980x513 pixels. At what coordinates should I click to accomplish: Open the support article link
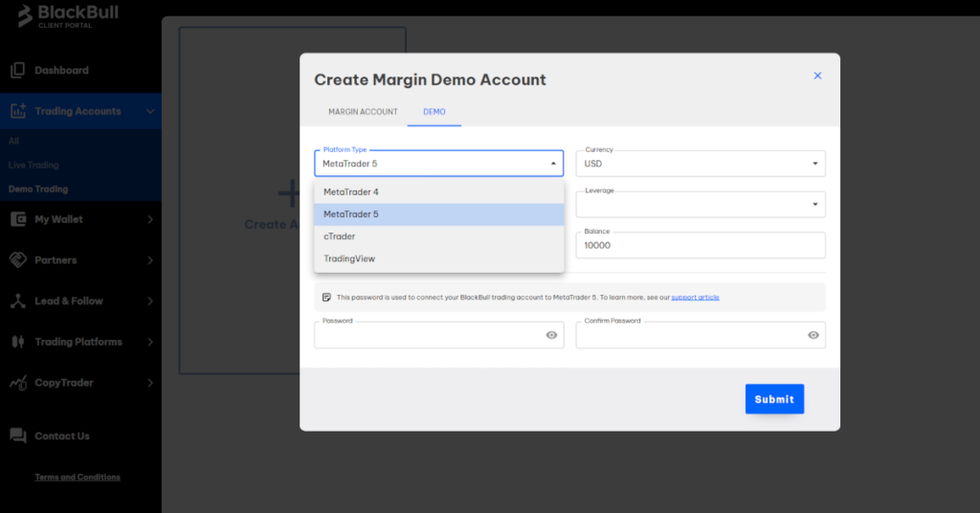(x=695, y=298)
